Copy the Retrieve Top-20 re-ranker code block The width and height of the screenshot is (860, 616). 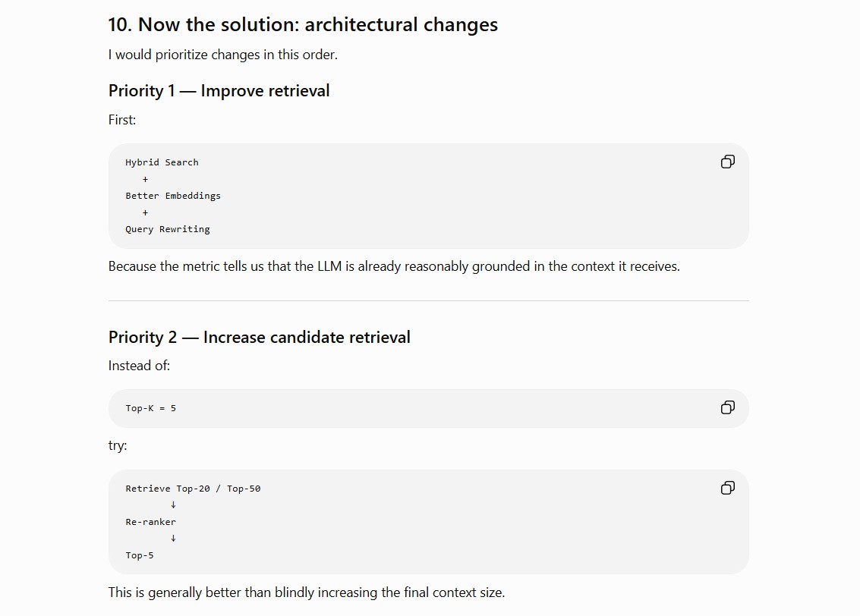727,488
